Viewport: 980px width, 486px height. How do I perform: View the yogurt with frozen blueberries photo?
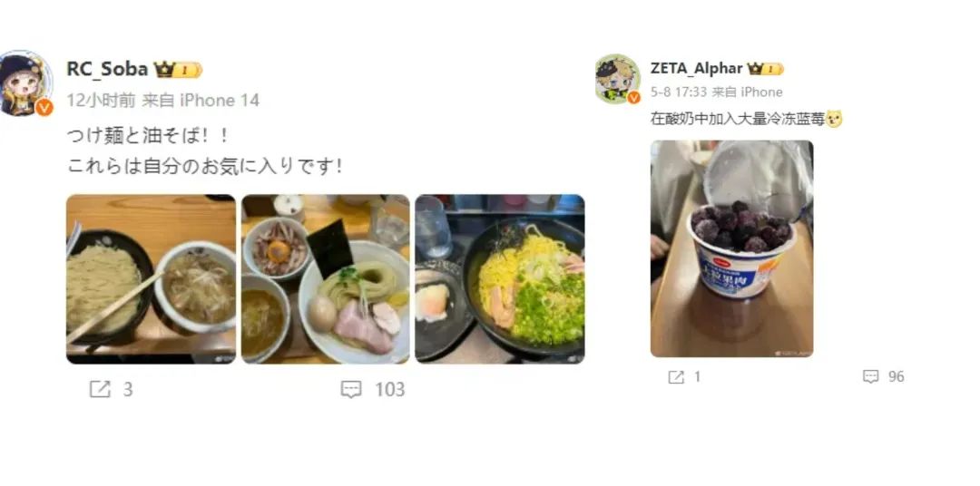tap(732, 248)
